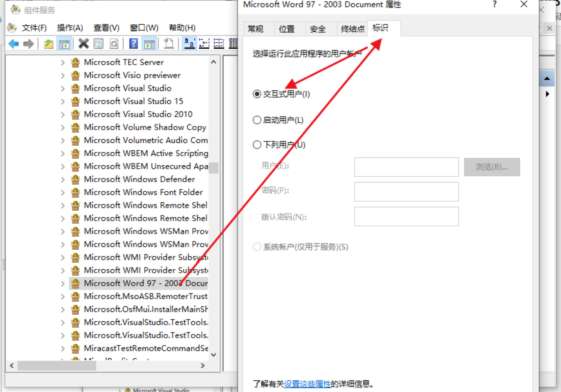Select the list view toolbar button
Image resolution: width=561 pixels, height=392 pixels.
(219, 44)
